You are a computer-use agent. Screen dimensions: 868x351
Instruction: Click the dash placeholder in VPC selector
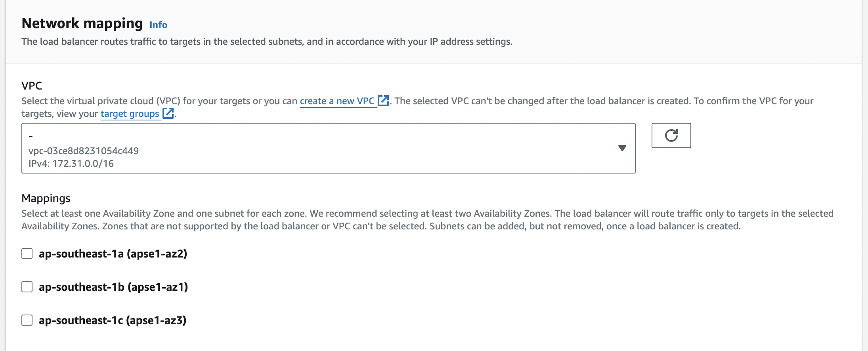[x=31, y=136]
